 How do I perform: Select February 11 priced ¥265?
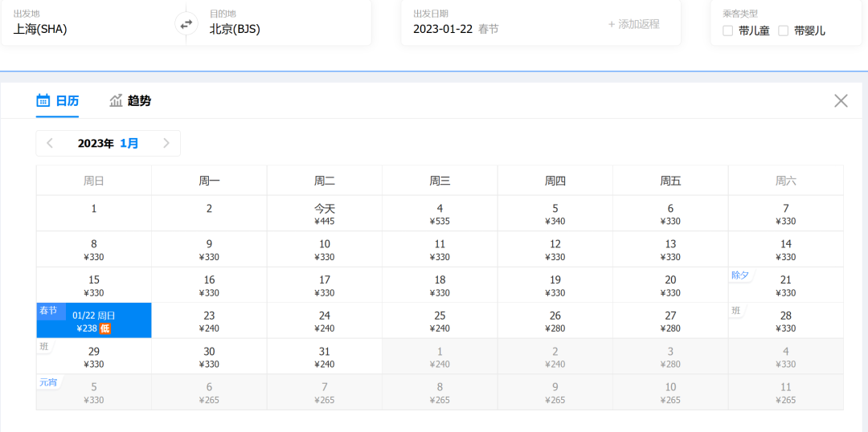point(785,392)
